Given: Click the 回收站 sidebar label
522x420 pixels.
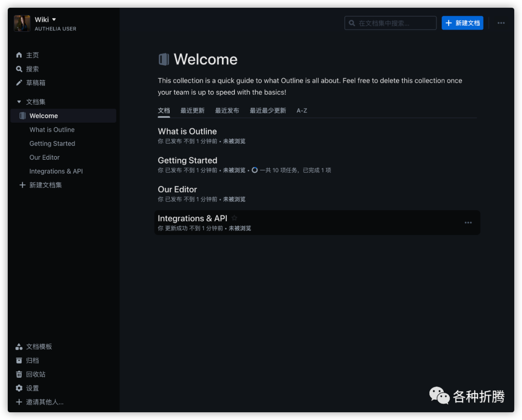Looking at the screenshot, I should click(36, 374).
